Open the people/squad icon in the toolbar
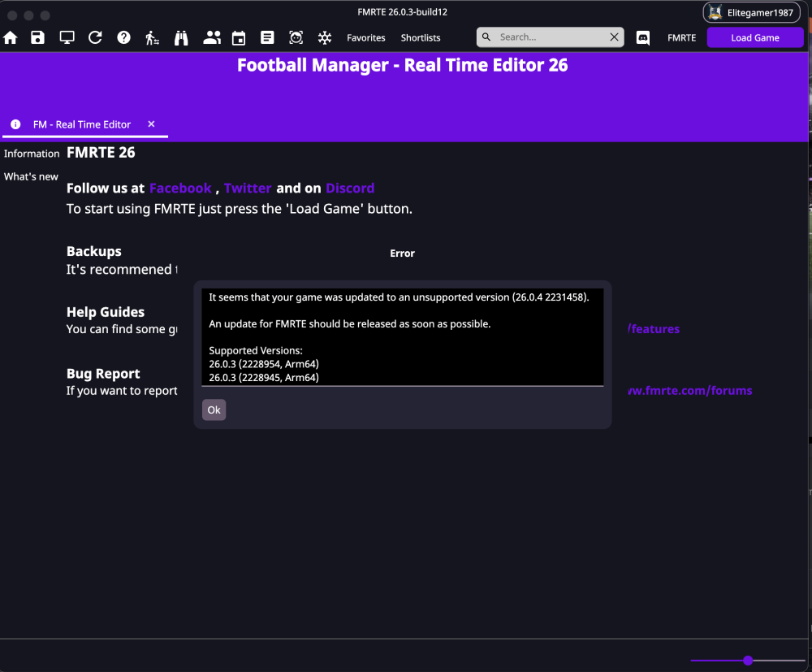The image size is (812, 672). pyautogui.click(x=211, y=37)
